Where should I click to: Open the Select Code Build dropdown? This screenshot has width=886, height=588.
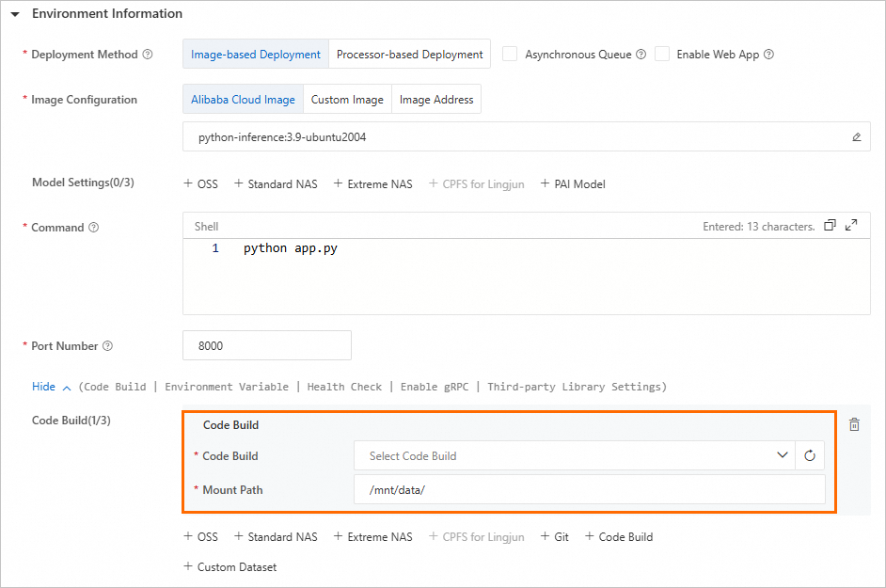574,456
